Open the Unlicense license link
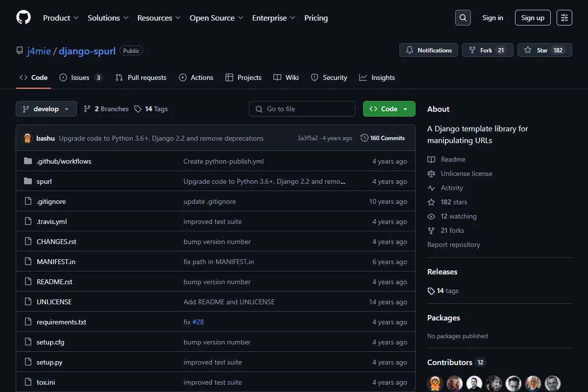The image size is (588, 392). (466, 173)
